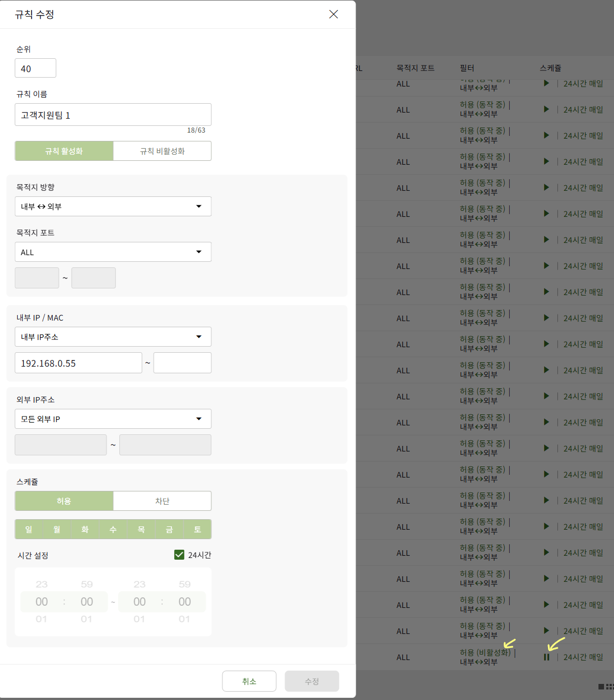The image size is (614, 700).
Task: Click the 취소 button
Action: [249, 681]
